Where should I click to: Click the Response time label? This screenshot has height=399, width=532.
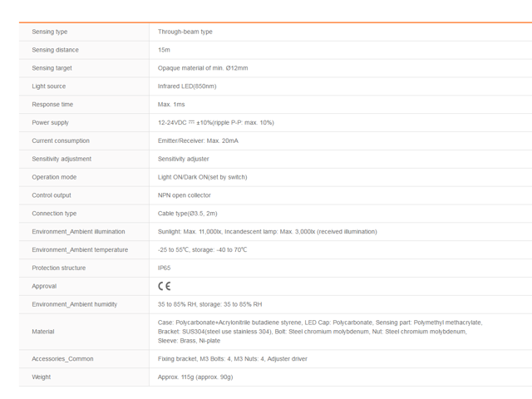pyautogui.click(x=52, y=105)
